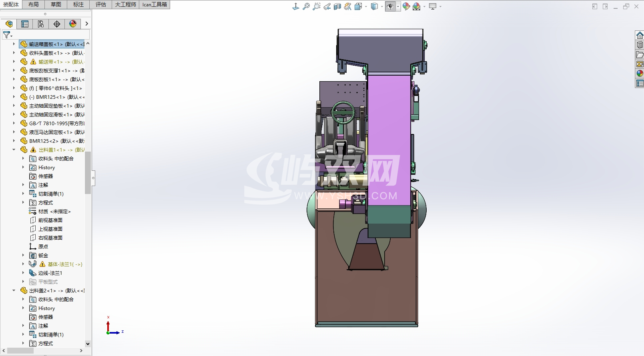Click the feature tree vertical scrollbar thumb
Screen dimensions: 644x356
(x=88, y=173)
